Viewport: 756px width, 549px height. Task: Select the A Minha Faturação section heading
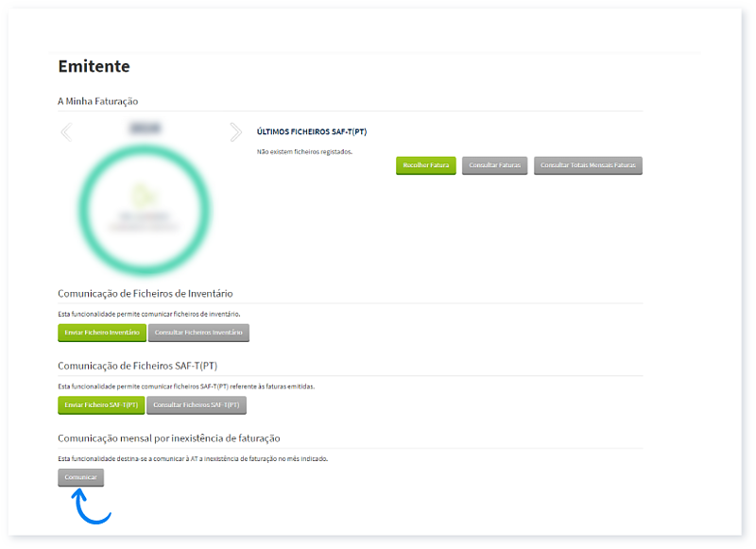pos(98,100)
